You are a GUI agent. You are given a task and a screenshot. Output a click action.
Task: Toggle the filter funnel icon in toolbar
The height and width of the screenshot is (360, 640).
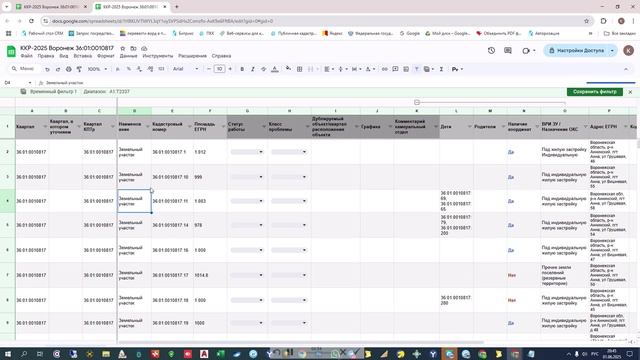(417, 69)
